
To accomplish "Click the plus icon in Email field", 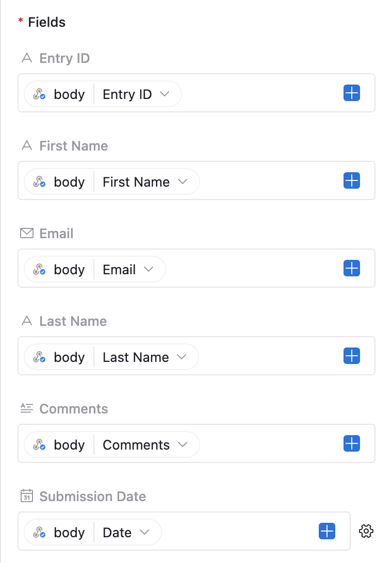I will pos(351,269).
